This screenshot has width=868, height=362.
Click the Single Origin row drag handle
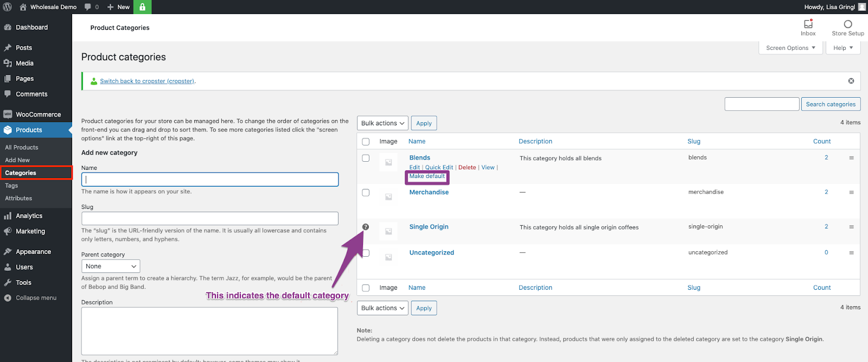tap(851, 227)
